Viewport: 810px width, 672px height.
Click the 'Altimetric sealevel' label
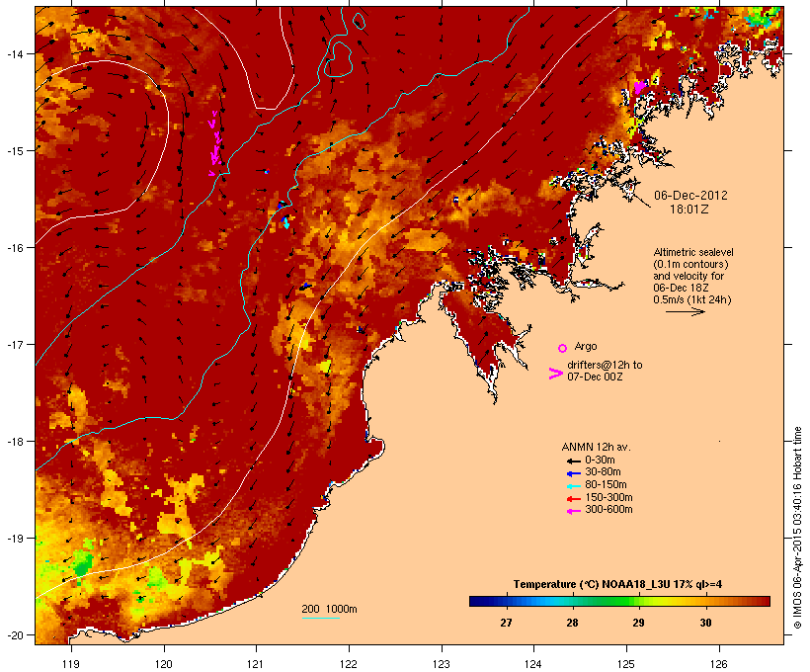(693, 252)
